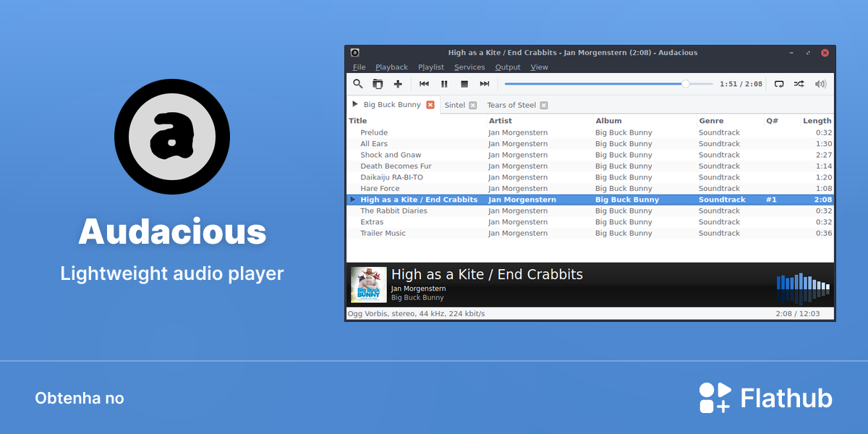Open the search library magnifier tool

(x=357, y=84)
